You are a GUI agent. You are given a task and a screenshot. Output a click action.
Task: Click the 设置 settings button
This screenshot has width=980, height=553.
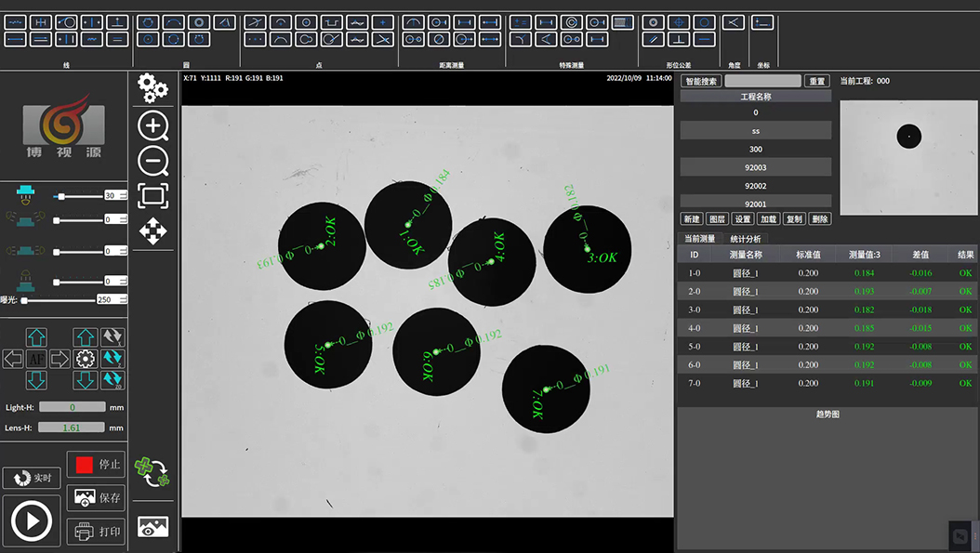743,218
